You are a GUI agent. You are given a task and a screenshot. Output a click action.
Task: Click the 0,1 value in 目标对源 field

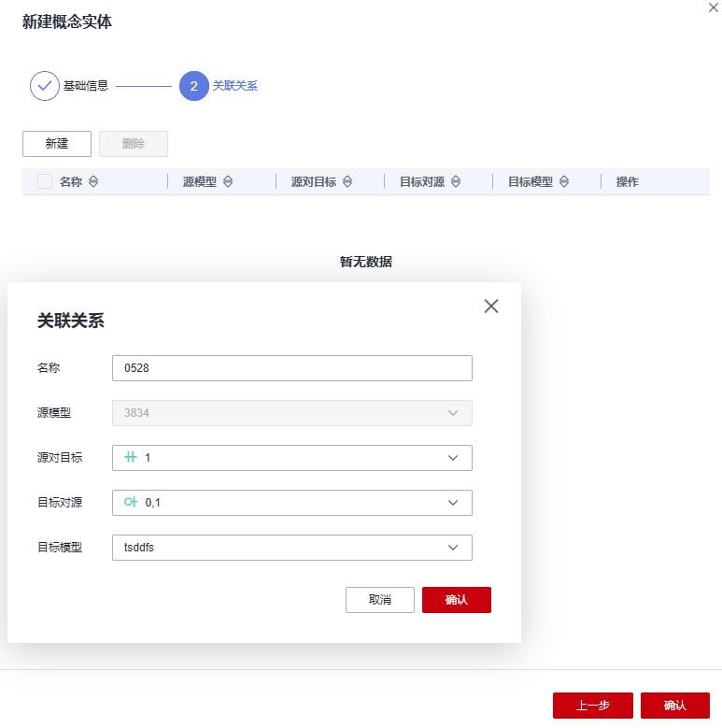tap(152, 503)
